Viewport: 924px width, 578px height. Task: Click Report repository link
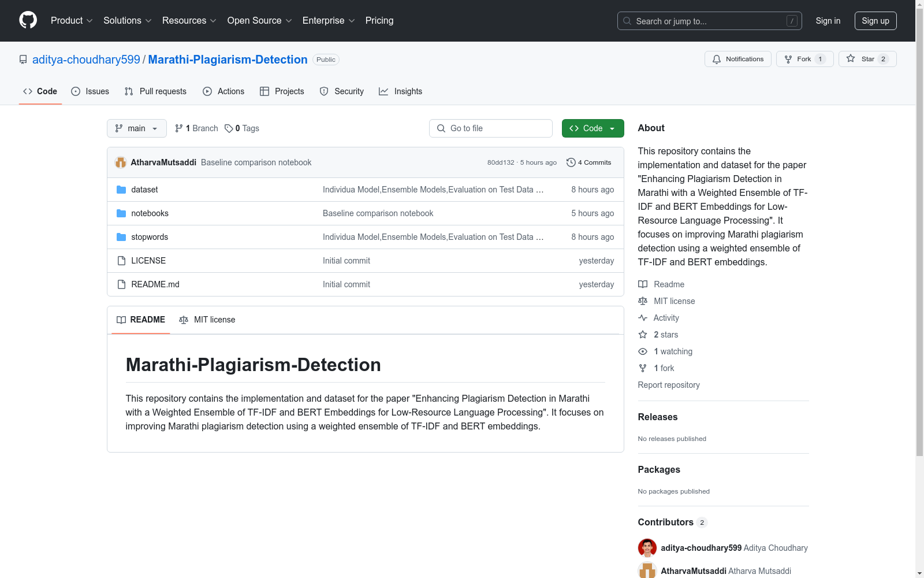click(x=669, y=385)
